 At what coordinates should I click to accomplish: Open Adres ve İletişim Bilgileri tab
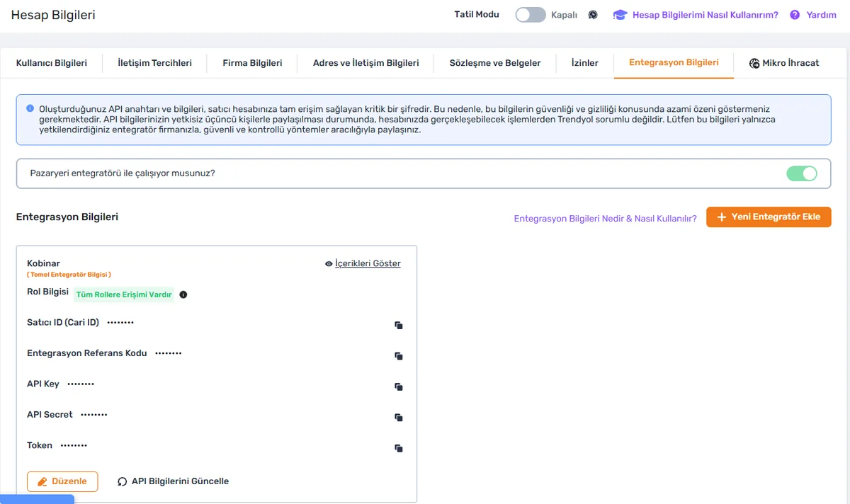366,63
